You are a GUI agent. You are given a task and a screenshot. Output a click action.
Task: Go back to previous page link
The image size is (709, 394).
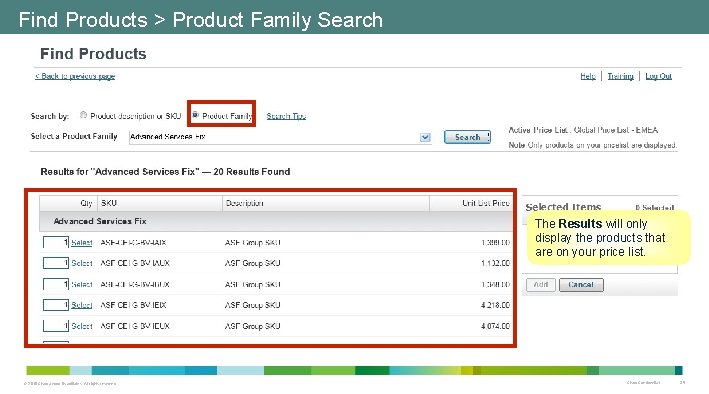[x=75, y=76]
